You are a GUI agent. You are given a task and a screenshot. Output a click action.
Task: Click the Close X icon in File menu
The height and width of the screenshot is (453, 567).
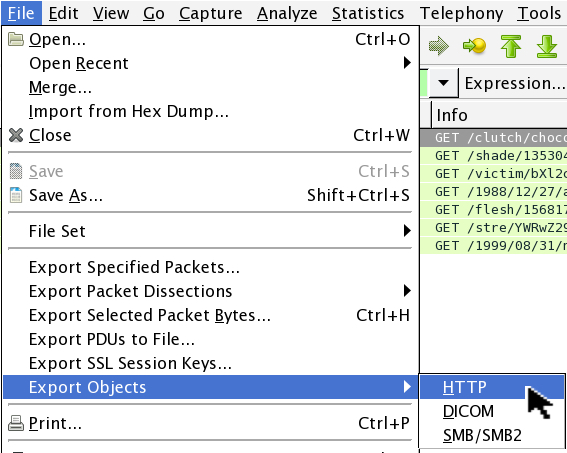click(16, 135)
